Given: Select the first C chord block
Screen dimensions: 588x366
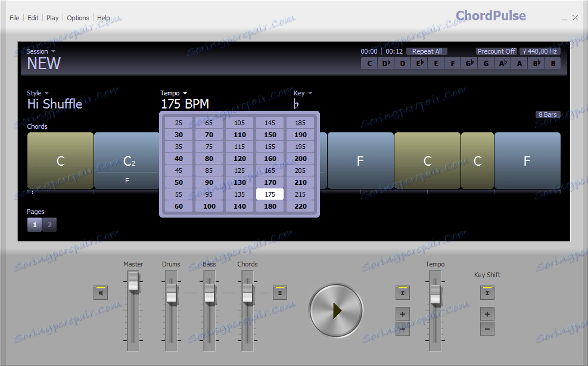Looking at the screenshot, I should click(x=60, y=161).
